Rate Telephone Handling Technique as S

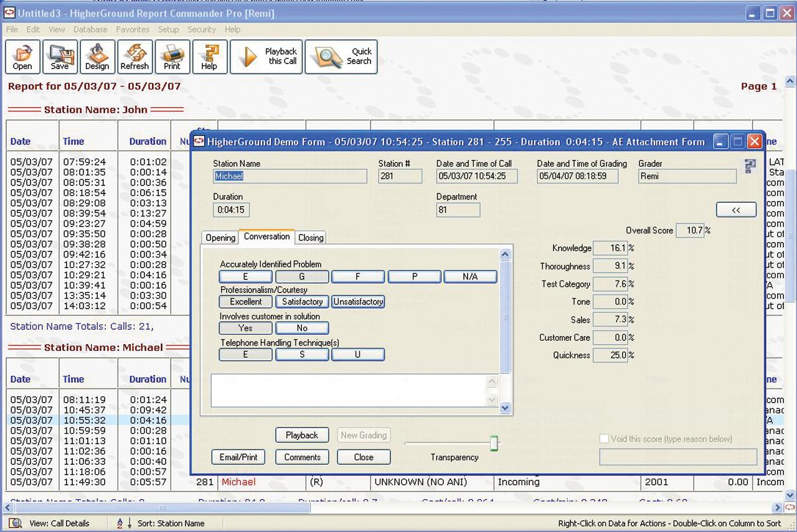[x=302, y=355]
